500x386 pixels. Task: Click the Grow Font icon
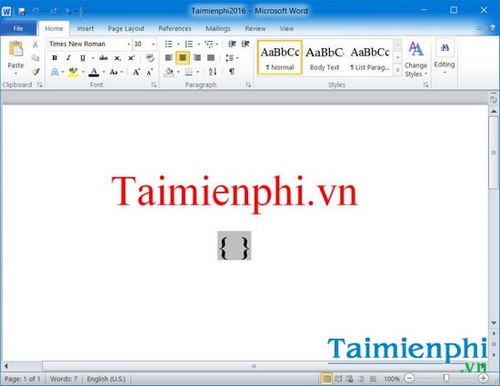point(136,72)
